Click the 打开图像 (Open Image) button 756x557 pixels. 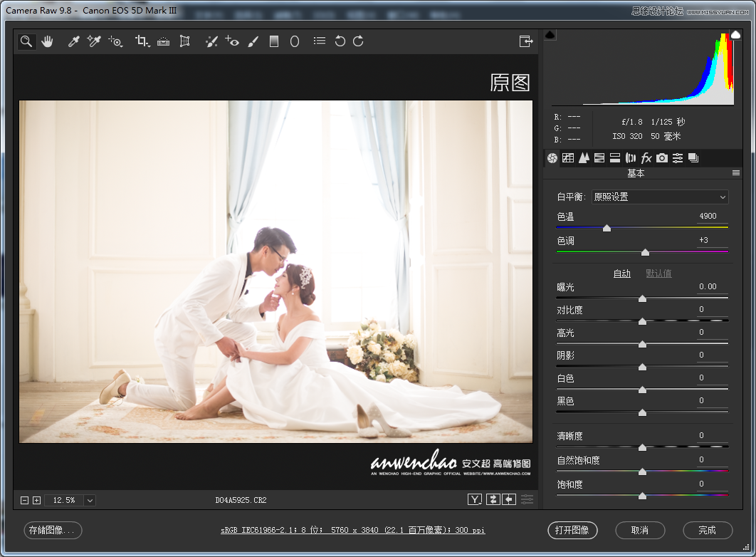(x=572, y=530)
